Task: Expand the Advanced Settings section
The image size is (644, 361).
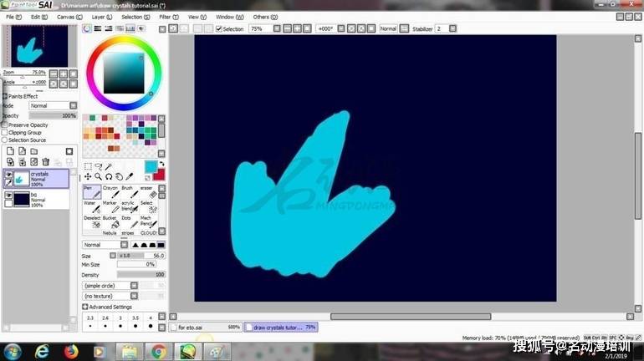Action: 85,307
